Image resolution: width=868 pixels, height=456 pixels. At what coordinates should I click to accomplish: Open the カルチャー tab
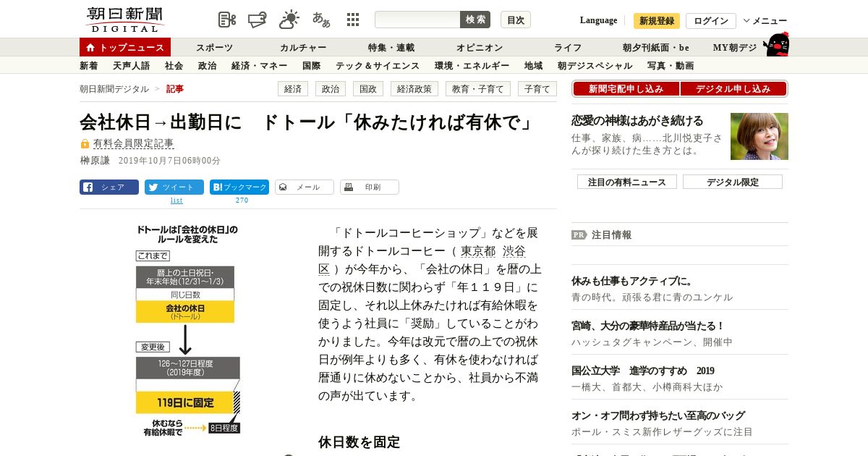[x=303, y=48]
